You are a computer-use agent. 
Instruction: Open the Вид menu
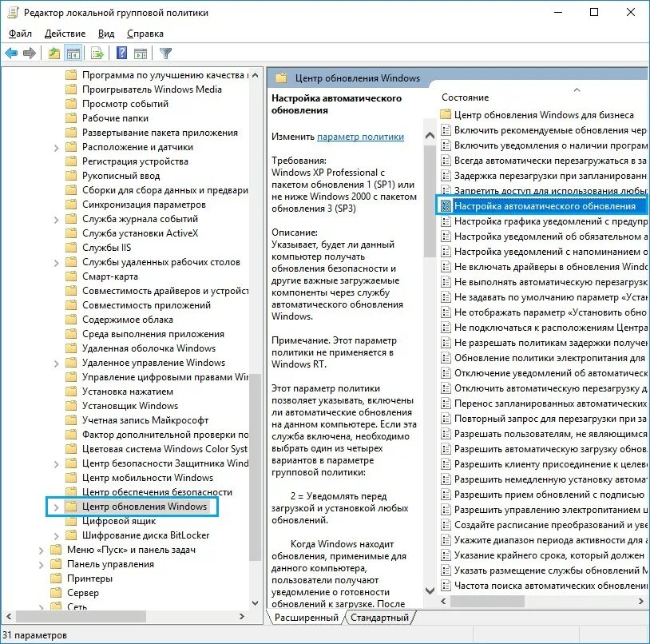(x=106, y=34)
